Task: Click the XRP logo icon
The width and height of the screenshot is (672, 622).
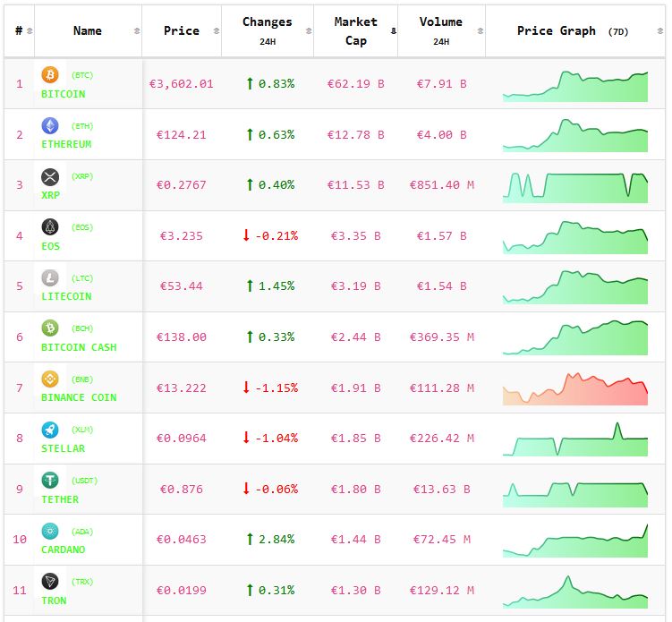Action: pyautogui.click(x=50, y=176)
